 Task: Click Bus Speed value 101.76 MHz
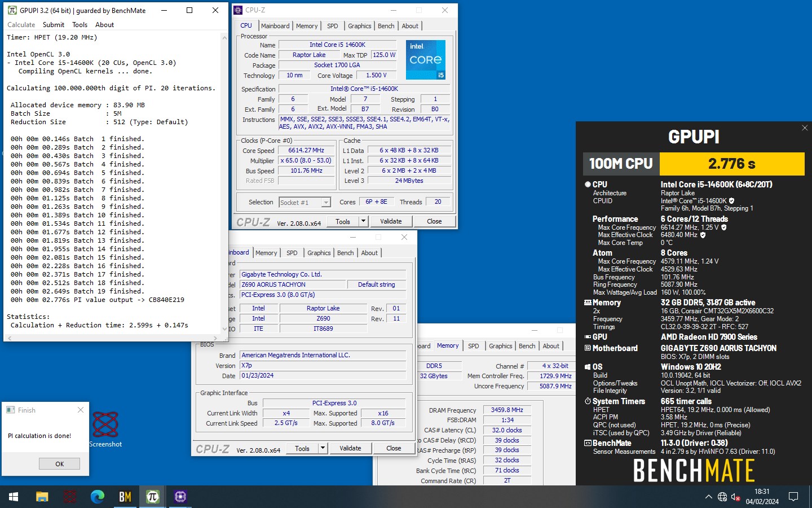(306, 171)
